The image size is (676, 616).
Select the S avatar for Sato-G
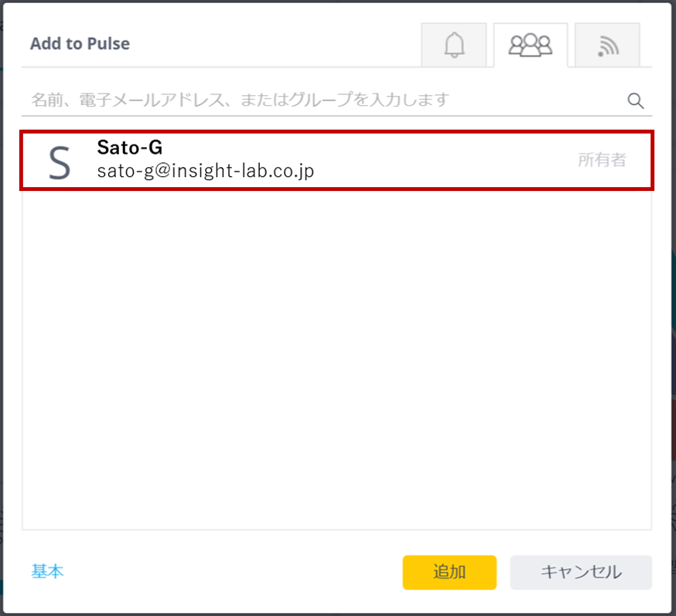(60, 162)
